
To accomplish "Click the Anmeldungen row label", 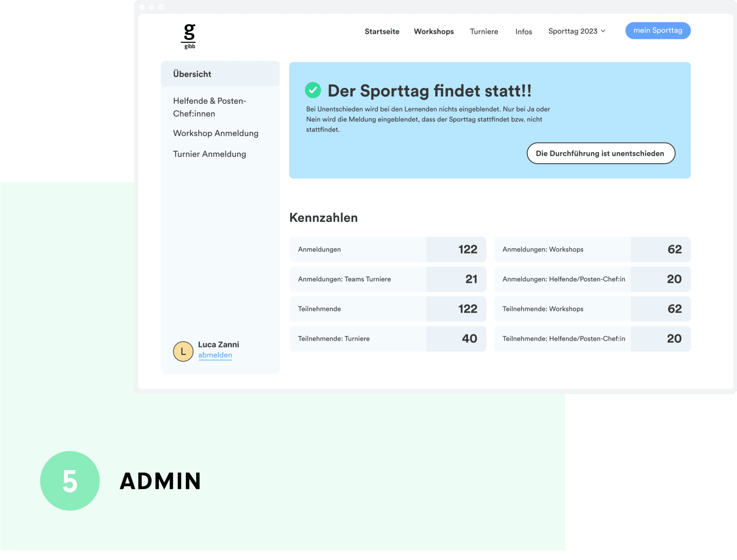I will click(319, 249).
